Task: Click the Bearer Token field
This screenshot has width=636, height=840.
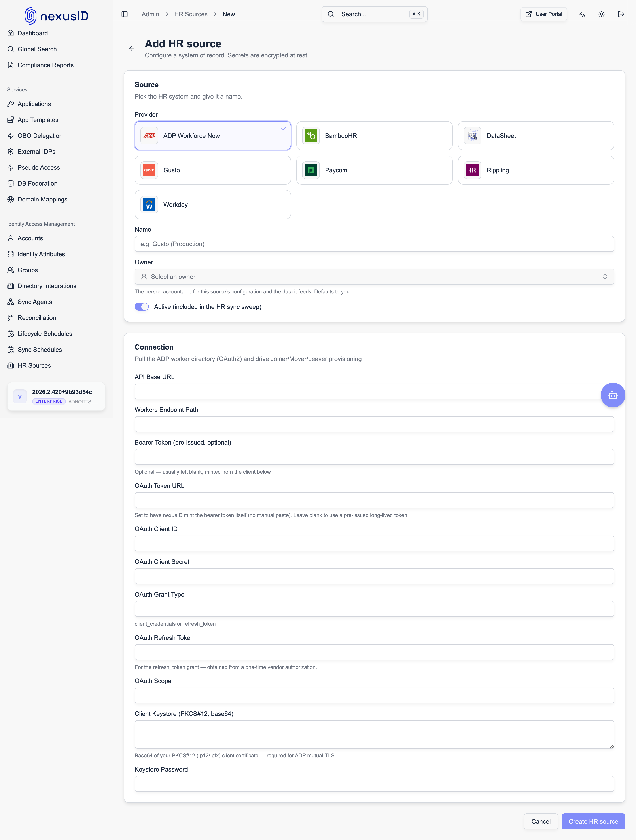Action: click(374, 457)
